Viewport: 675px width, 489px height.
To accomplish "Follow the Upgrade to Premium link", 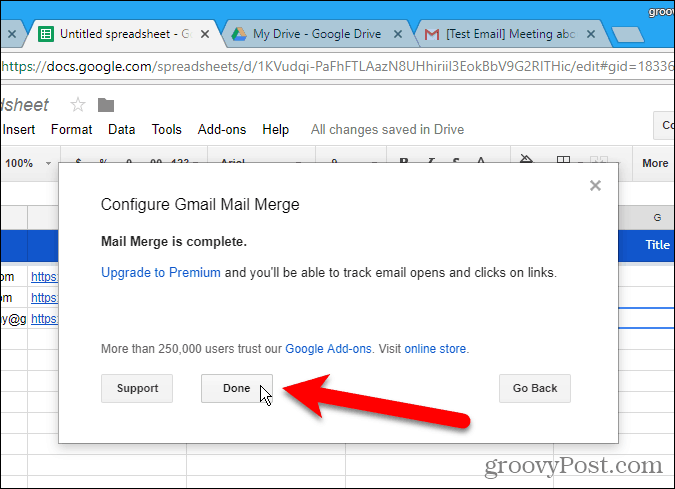I will coord(161,272).
